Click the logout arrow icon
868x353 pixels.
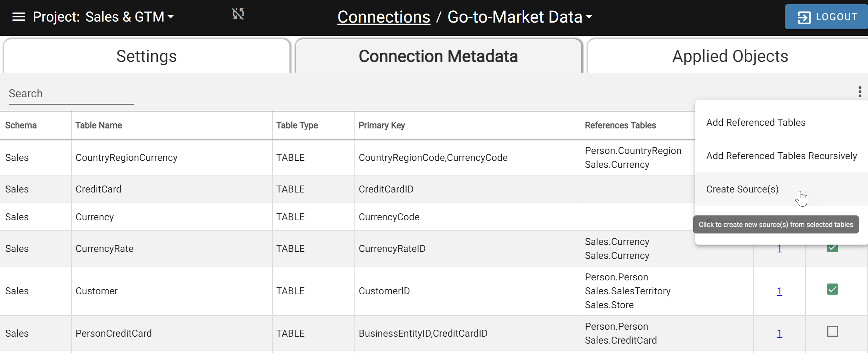[804, 17]
